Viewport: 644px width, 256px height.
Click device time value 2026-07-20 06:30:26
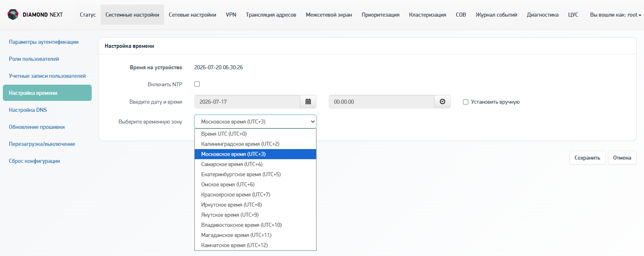(x=218, y=67)
